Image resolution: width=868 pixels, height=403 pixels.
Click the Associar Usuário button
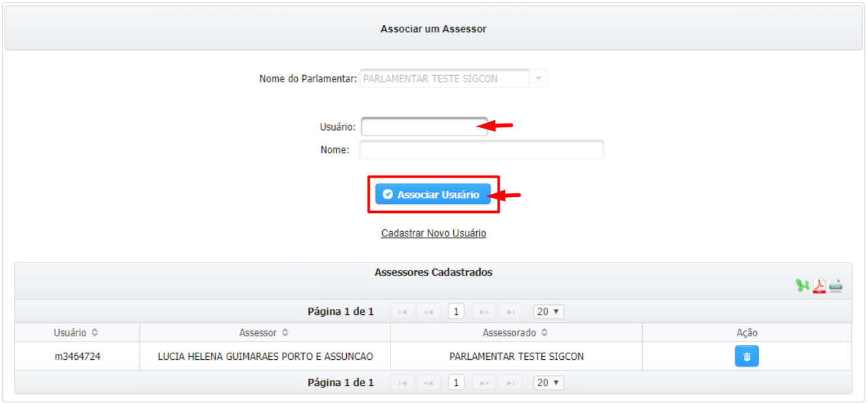433,195
